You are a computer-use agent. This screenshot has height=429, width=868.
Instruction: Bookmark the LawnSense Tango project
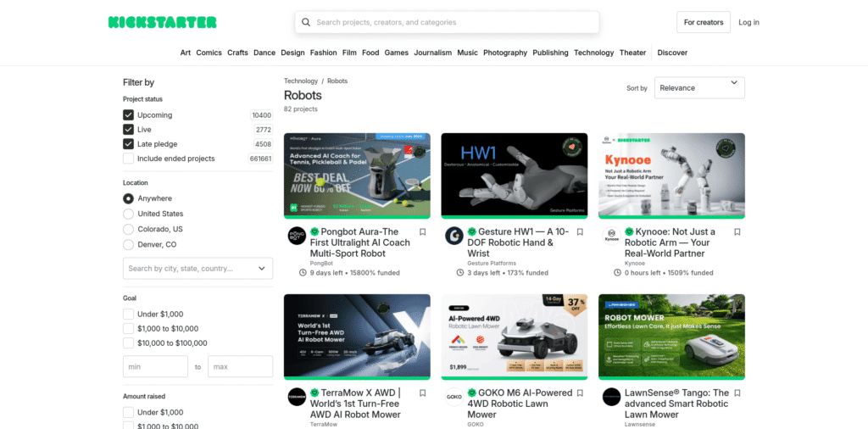[737, 393]
